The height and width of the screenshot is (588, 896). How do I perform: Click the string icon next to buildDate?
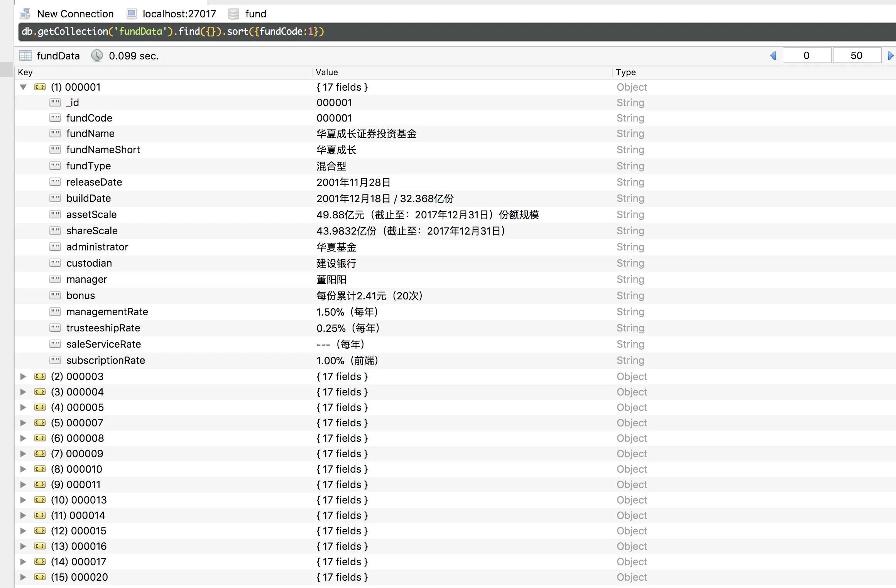pyautogui.click(x=55, y=198)
